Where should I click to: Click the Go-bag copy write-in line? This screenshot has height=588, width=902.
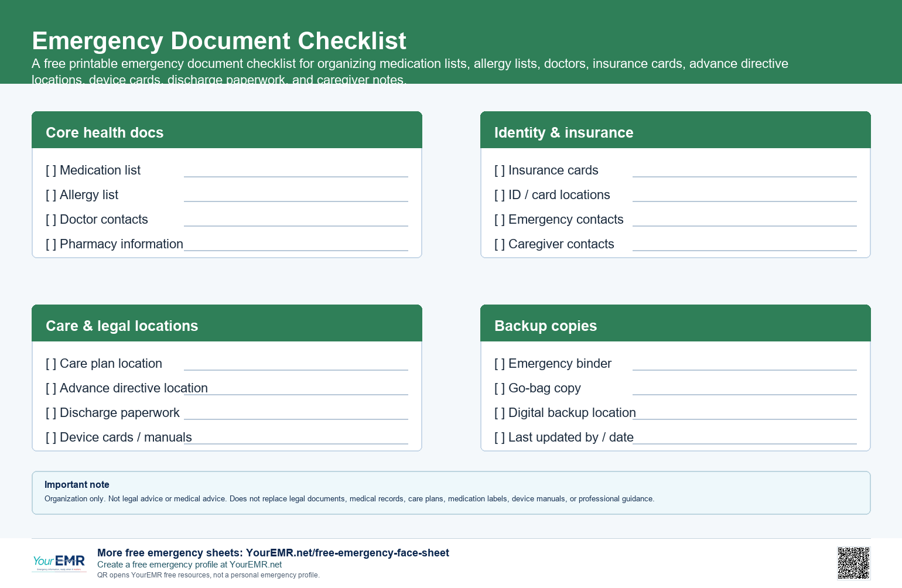744,394
